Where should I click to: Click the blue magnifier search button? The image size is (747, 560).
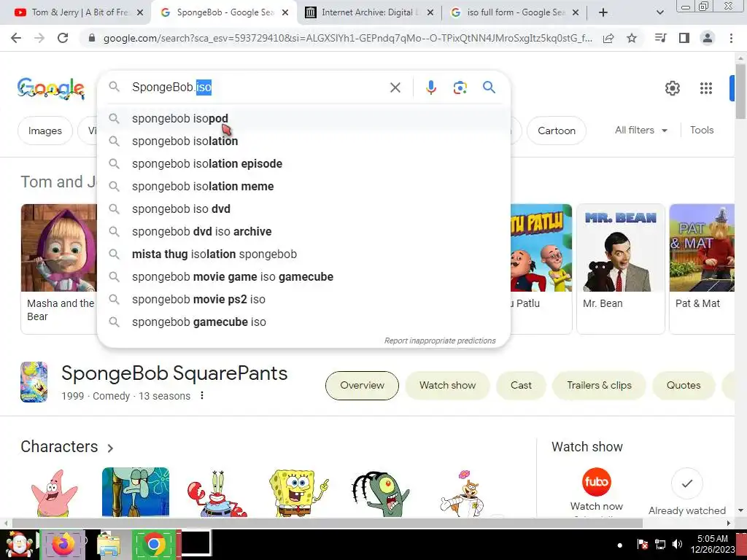(489, 87)
